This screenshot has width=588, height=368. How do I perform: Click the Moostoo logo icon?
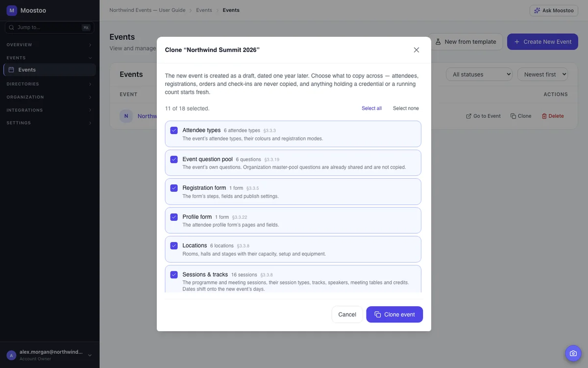(12, 10)
